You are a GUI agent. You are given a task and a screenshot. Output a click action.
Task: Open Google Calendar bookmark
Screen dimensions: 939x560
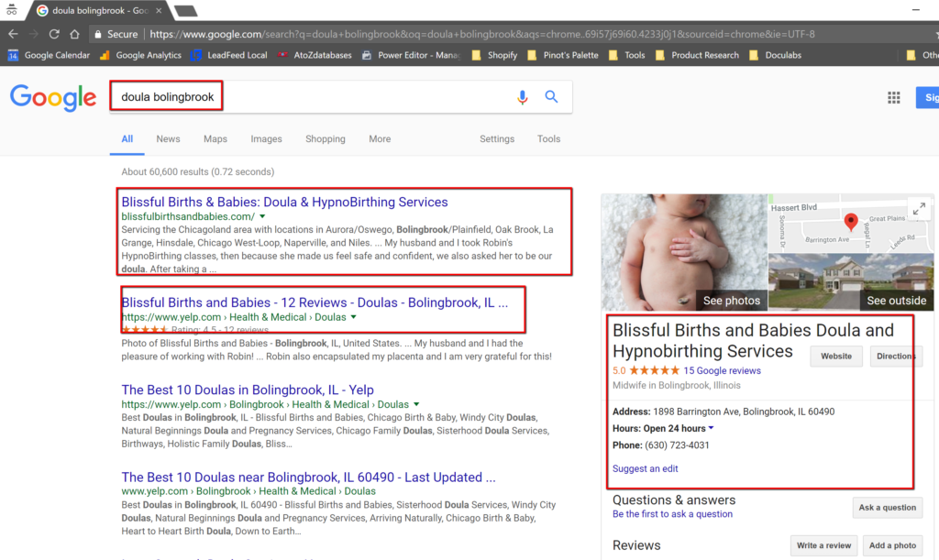click(x=50, y=55)
